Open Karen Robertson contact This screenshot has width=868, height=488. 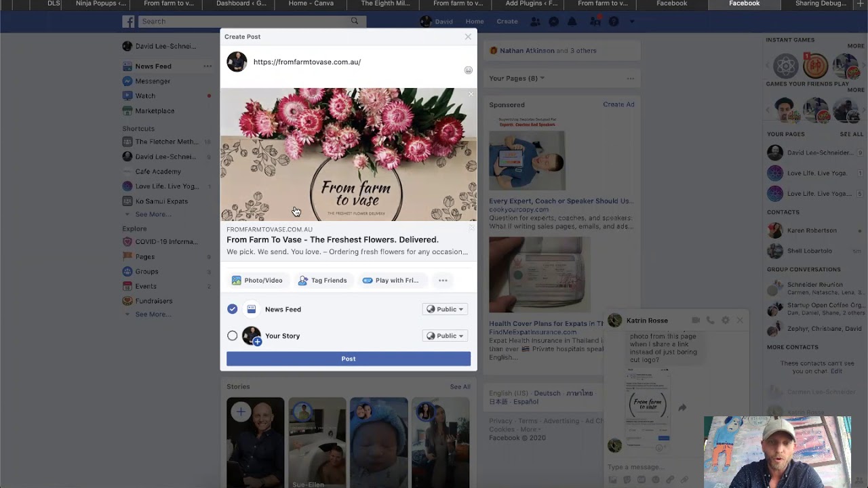[x=811, y=231]
